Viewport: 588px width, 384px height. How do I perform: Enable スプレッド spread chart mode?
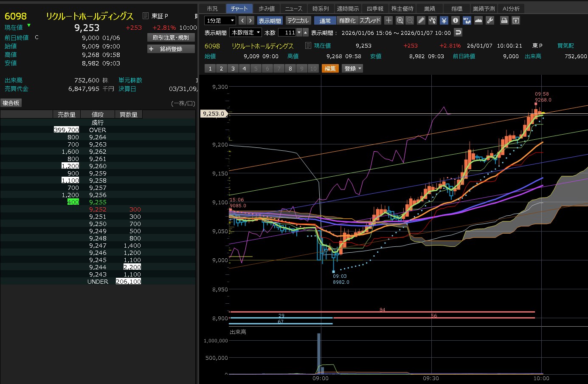click(370, 20)
